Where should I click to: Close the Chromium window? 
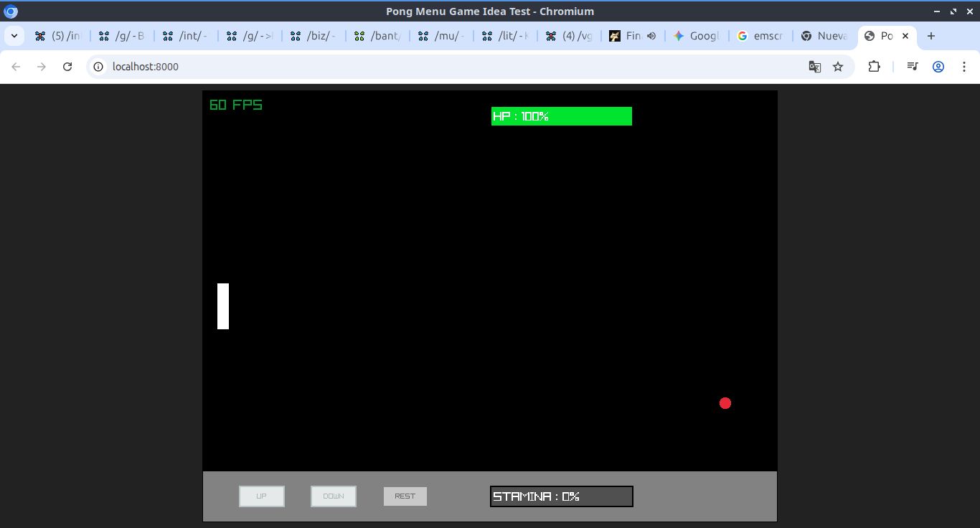[970, 11]
